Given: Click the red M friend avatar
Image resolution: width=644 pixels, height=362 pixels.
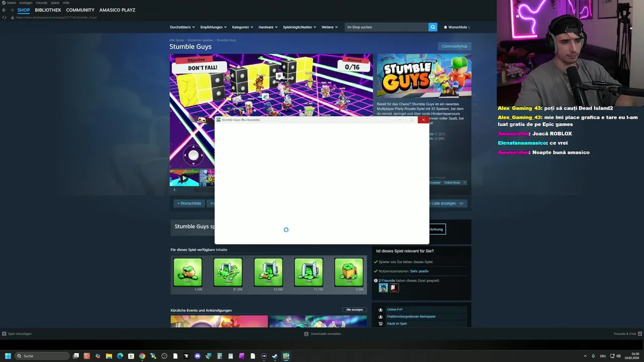Looking at the screenshot, I should pyautogui.click(x=394, y=288).
